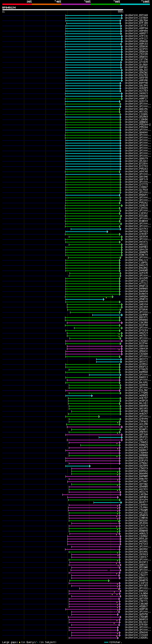
Task: Open the UniRef100_C6TBG9 hit link
Action: (137, 18)
